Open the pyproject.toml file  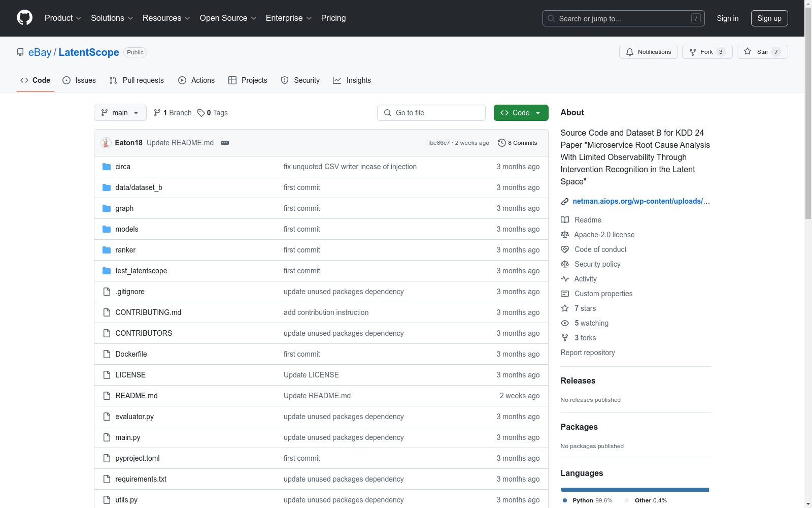[x=138, y=458]
